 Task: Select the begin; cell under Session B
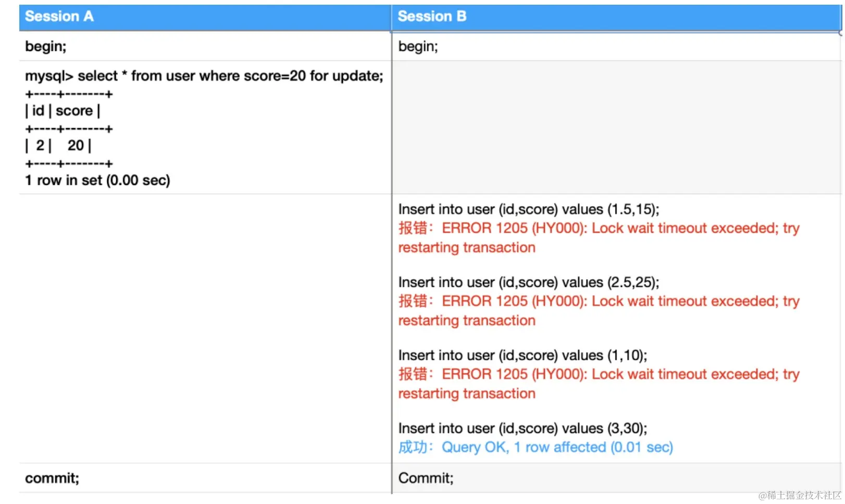click(x=418, y=46)
